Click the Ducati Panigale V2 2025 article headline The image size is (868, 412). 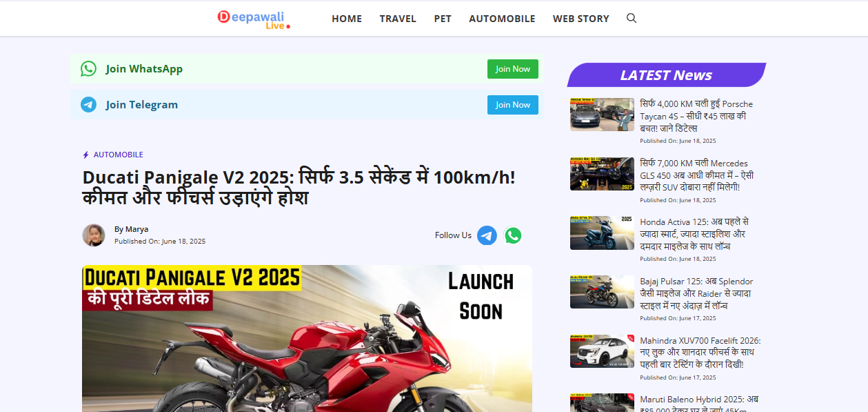coord(299,188)
